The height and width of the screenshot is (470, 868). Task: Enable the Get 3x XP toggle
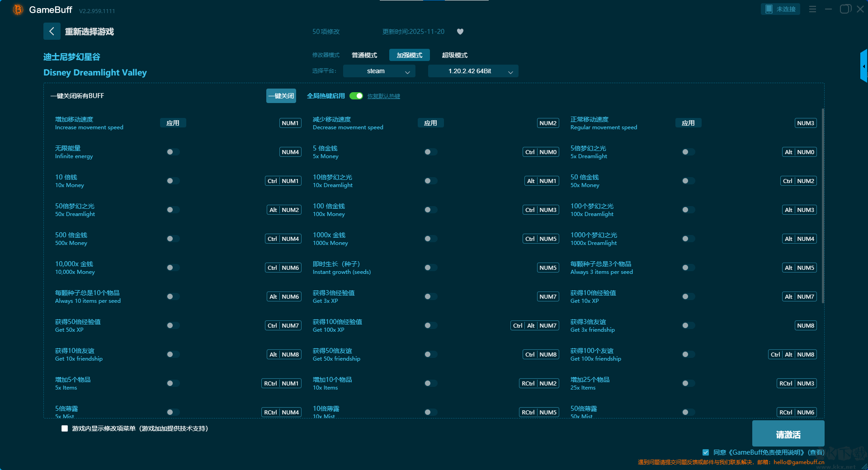point(431,296)
